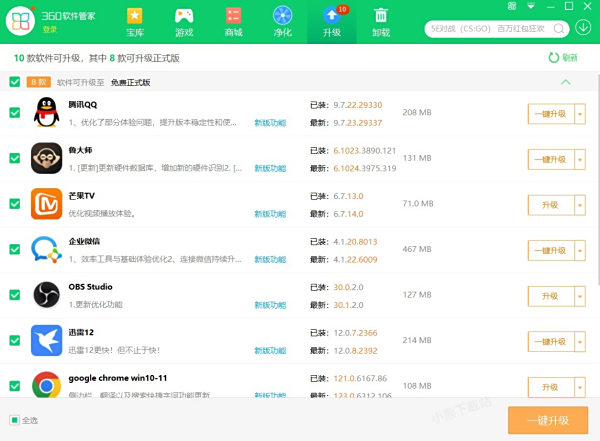Open 新版功能 link for OBS Studio

coord(270,305)
